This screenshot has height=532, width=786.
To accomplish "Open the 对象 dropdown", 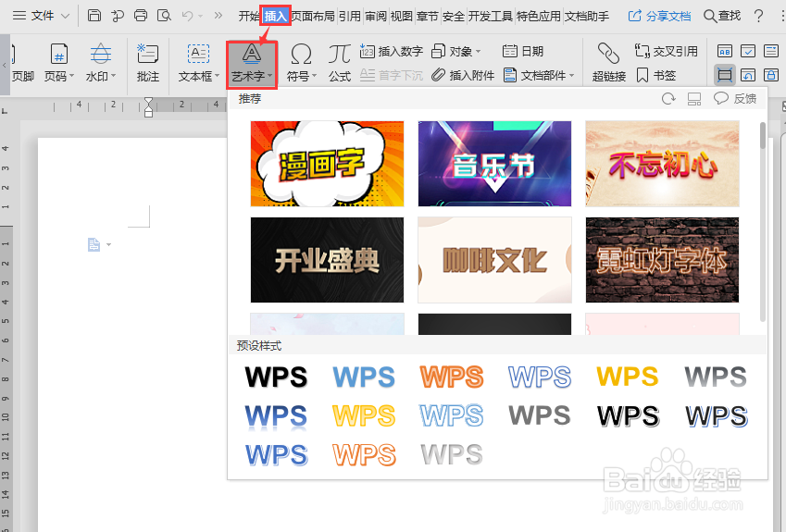I will click(456, 51).
